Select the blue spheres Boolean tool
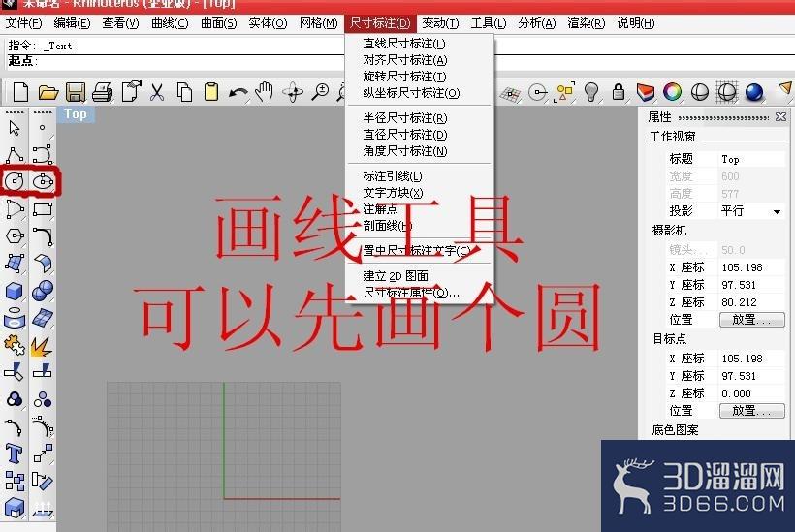The width and height of the screenshot is (795, 532). click(43, 291)
